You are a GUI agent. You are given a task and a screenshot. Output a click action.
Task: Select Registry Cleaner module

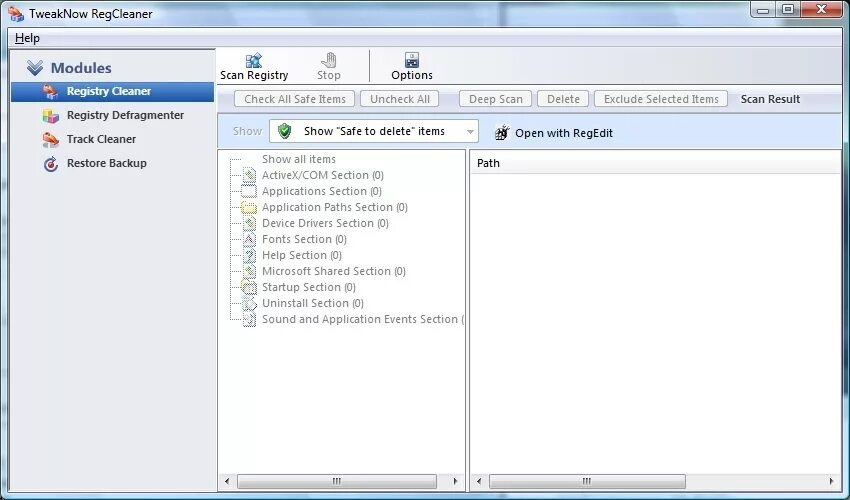pos(113,92)
